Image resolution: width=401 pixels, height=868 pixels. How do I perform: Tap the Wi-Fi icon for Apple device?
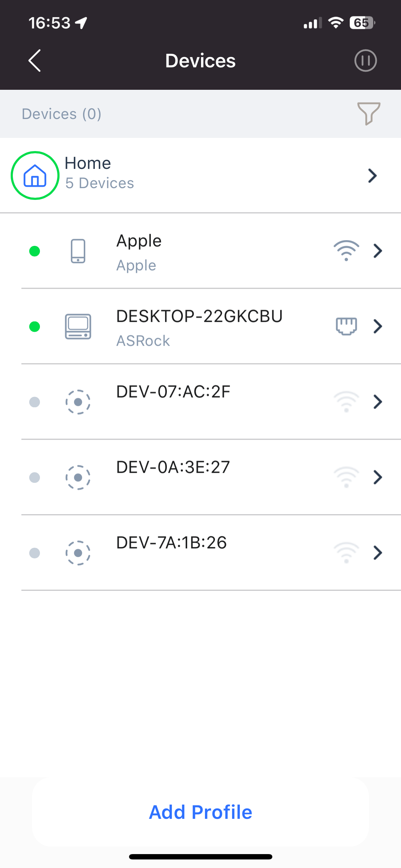click(x=346, y=250)
